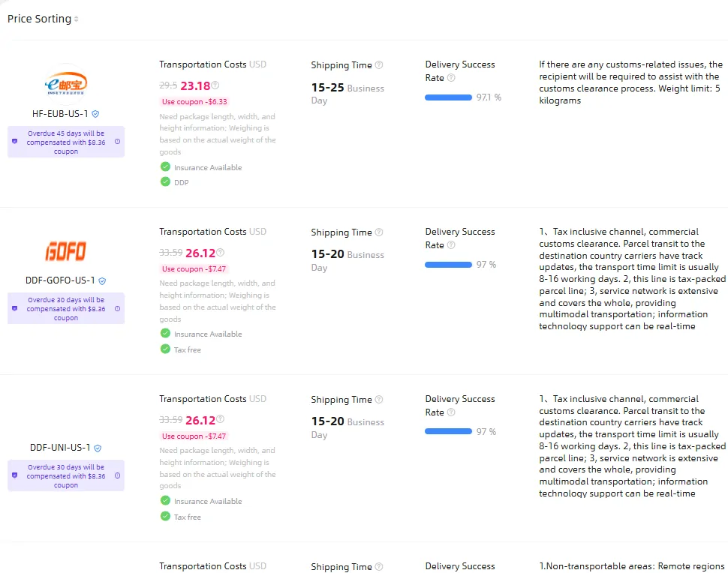This screenshot has width=728, height=573.
Task: Open help icon beside the 23.18 price
Action: pos(215,85)
